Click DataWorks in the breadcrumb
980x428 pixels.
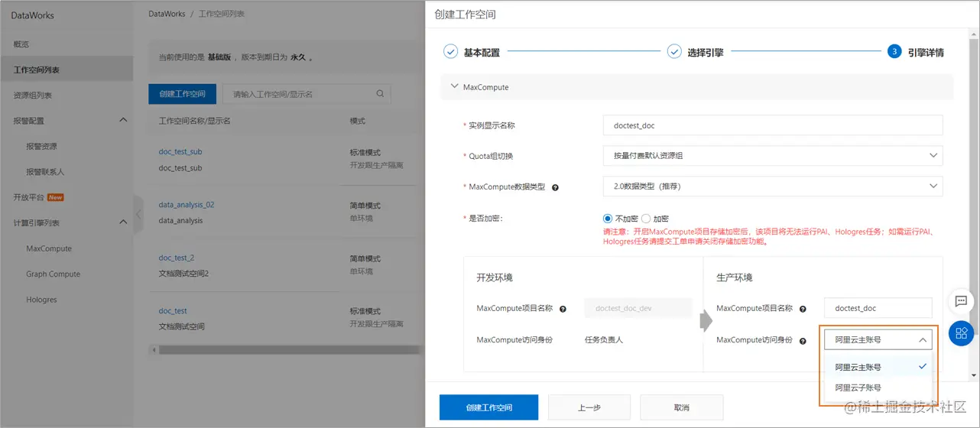click(167, 14)
